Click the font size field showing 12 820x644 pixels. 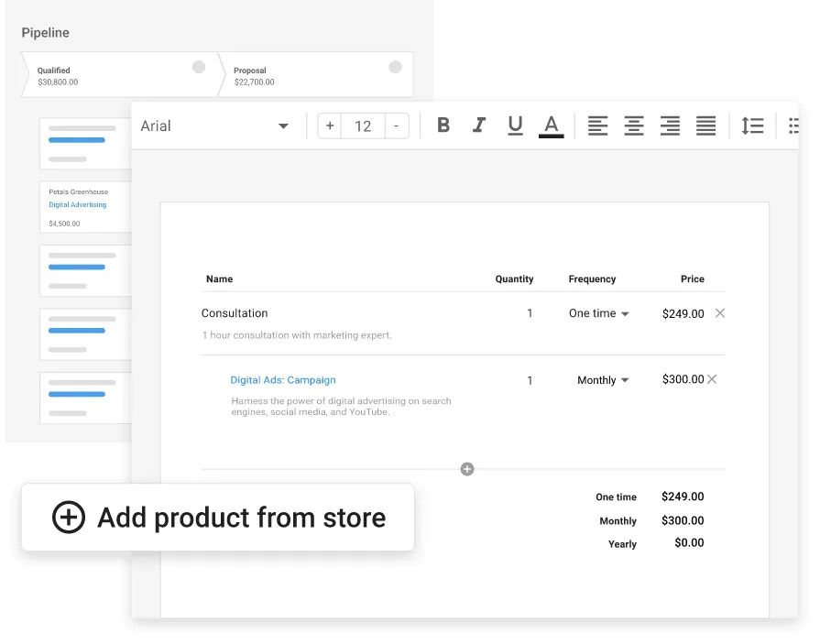(363, 126)
